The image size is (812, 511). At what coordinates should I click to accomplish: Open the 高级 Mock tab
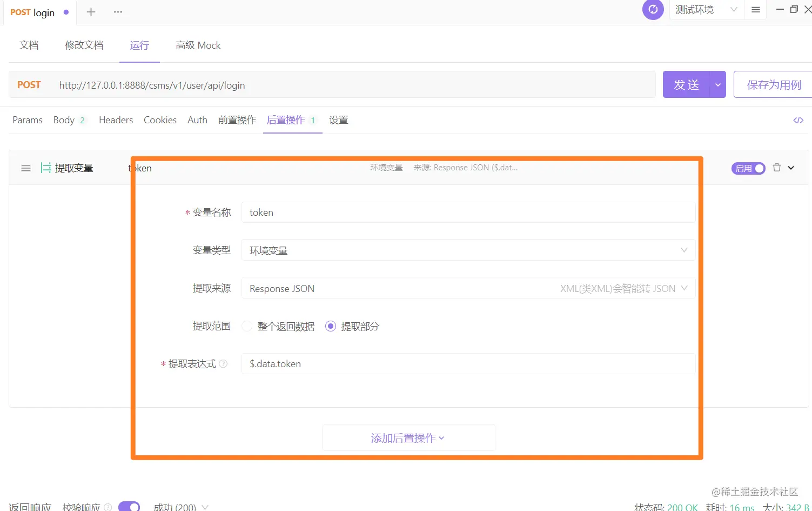(x=198, y=45)
